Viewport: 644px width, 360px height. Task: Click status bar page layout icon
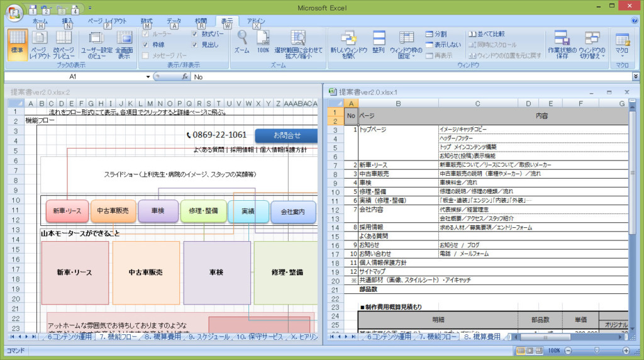[x=530, y=351]
